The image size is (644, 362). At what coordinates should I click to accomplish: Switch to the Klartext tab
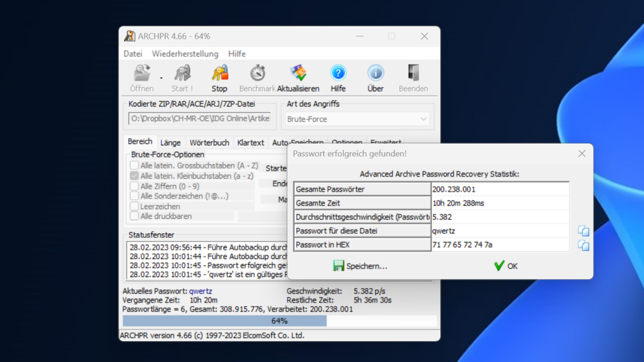pos(251,143)
